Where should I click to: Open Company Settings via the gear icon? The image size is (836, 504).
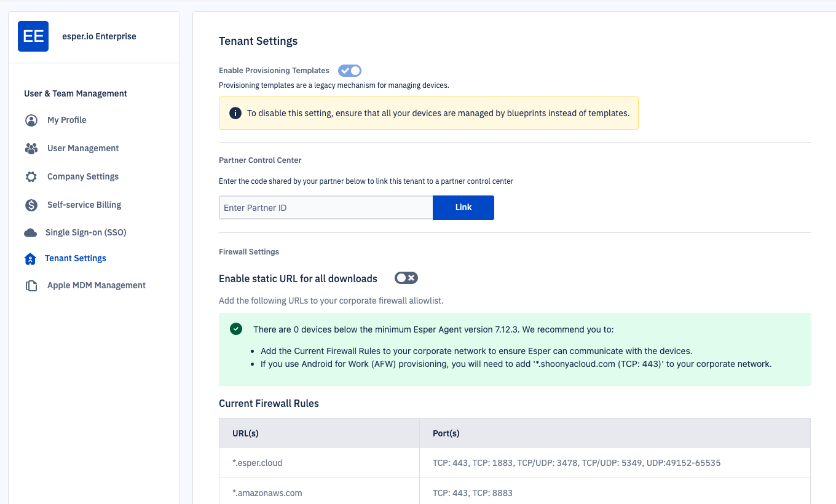pos(31,176)
